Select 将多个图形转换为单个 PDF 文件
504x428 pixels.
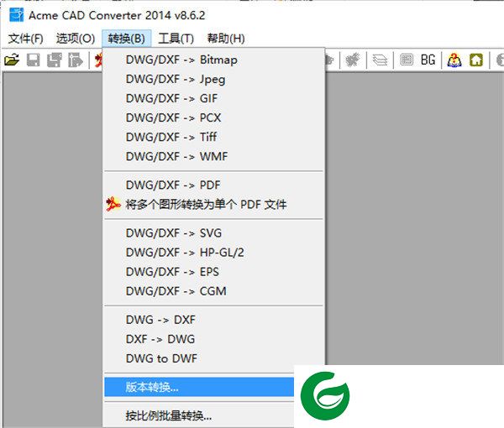coord(213,204)
